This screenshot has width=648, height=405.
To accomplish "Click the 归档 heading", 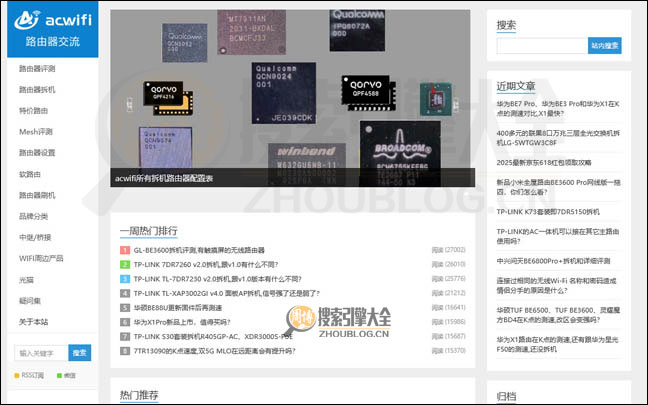I will (x=506, y=396).
